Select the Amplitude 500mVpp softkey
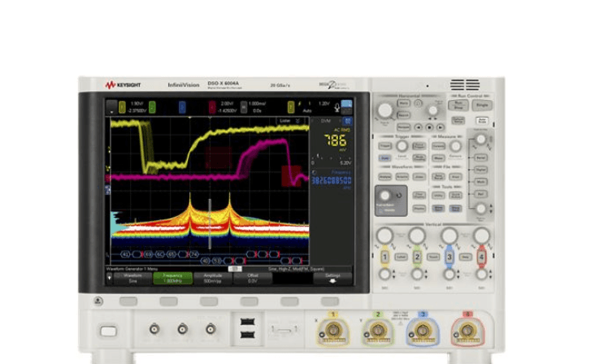 212,278
